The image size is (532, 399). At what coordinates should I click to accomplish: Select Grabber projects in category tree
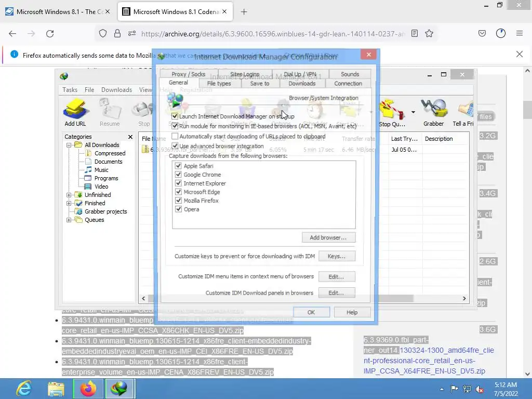[106, 211]
